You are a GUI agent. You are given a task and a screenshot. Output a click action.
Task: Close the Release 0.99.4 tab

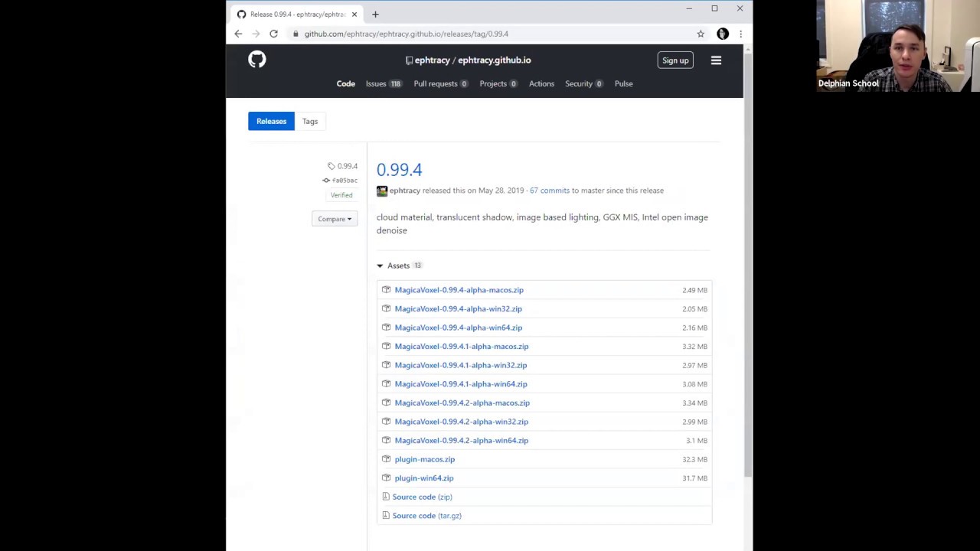click(354, 14)
